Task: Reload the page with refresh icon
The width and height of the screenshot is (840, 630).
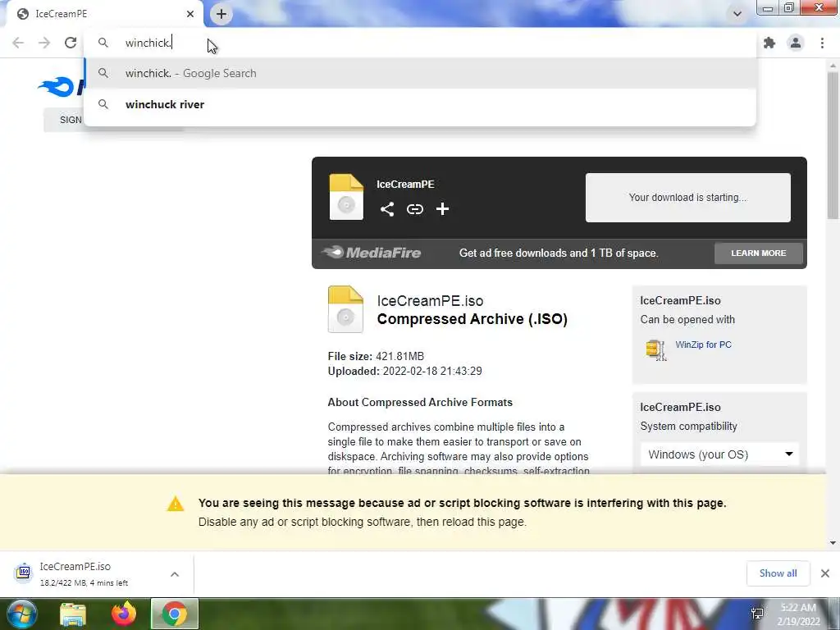Action: pyautogui.click(x=71, y=43)
